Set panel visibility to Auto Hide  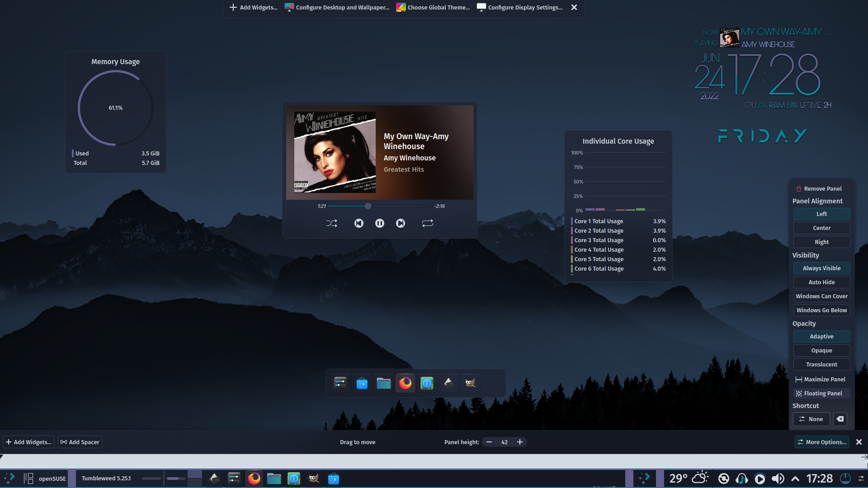[821, 282]
